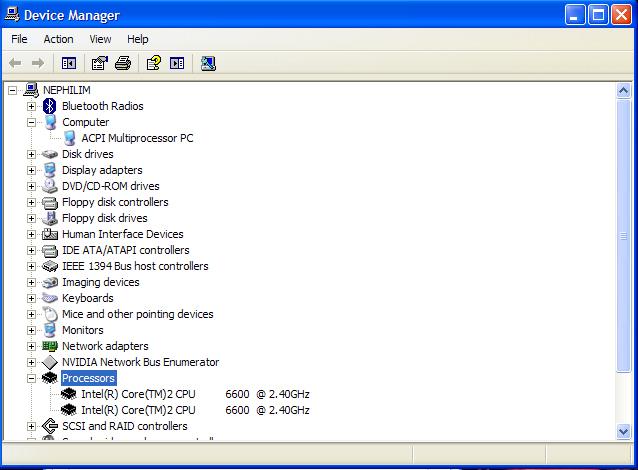
Task: Click the Floppy disk drives icon
Action: click(50, 218)
